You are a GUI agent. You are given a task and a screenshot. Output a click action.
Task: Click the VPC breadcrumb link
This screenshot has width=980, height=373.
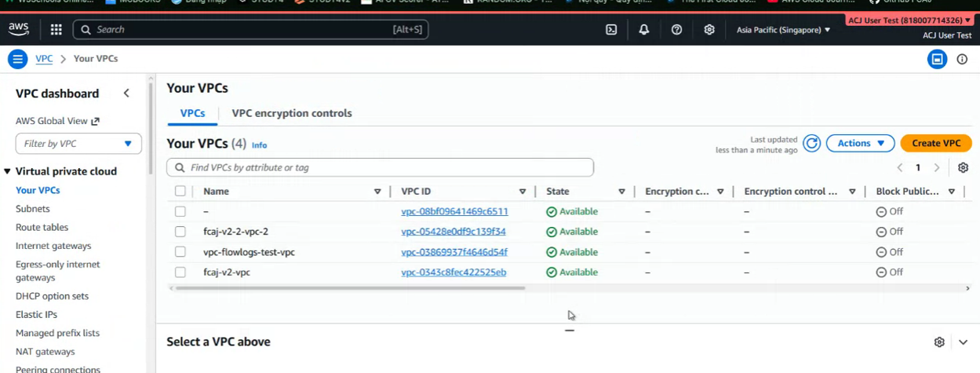tap(44, 59)
